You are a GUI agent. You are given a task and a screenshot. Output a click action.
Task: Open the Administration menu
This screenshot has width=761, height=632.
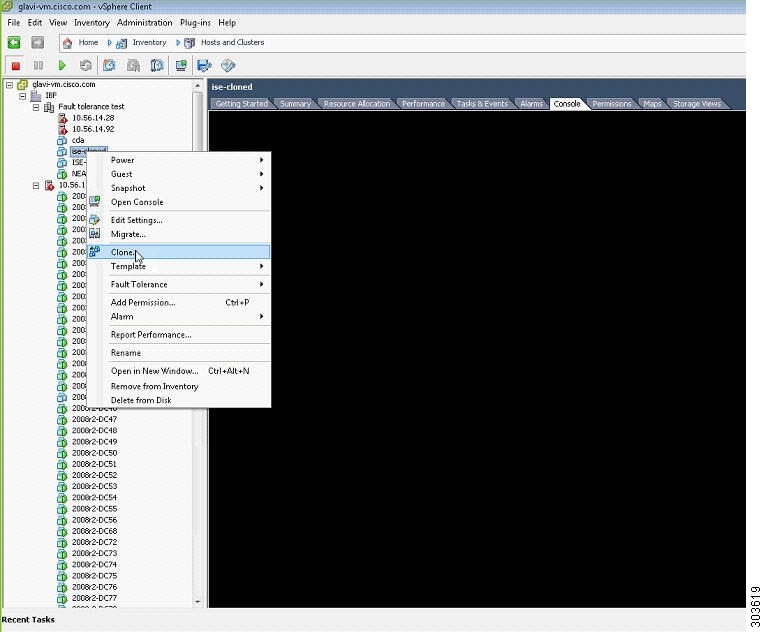click(145, 23)
